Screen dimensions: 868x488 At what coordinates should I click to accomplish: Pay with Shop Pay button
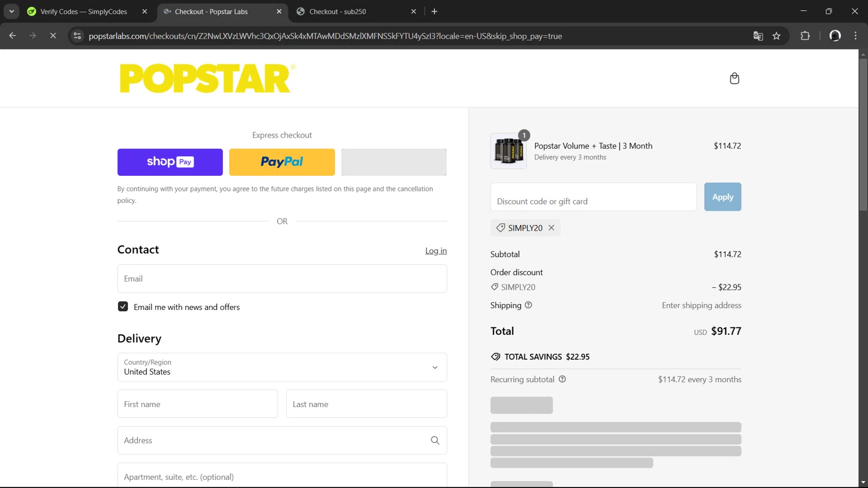(170, 162)
